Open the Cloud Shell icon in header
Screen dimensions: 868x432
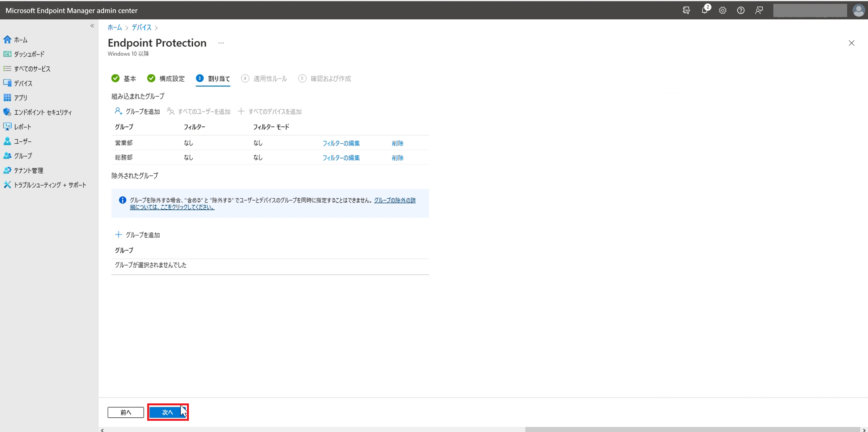point(686,10)
